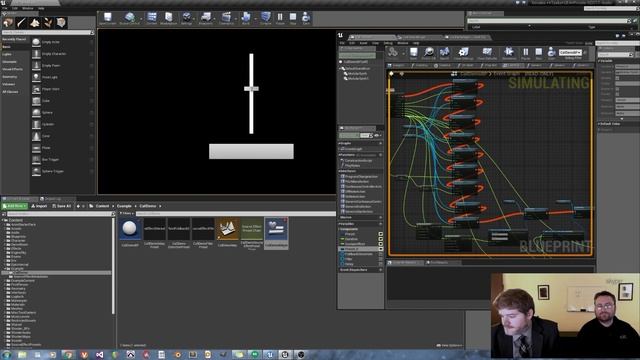Compile blueprint in Blueprint editor toolbar
The image size is (640, 360).
click(393, 53)
